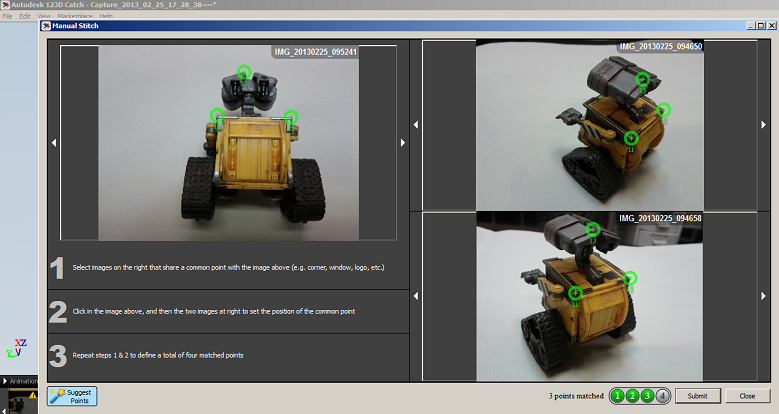Close the Manual Stitch dialog with Close button
The image size is (779, 414).
[x=747, y=396]
